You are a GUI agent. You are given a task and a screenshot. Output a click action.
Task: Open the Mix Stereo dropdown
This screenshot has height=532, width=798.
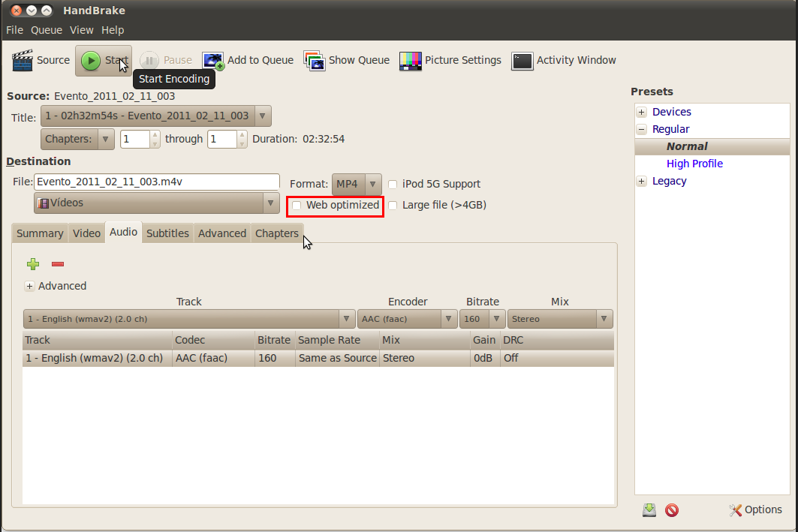pos(560,319)
